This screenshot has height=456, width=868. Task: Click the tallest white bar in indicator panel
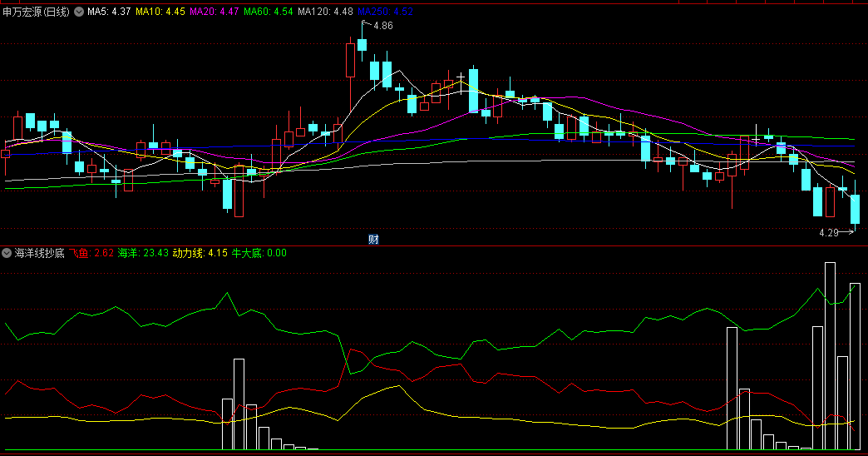pos(830,355)
